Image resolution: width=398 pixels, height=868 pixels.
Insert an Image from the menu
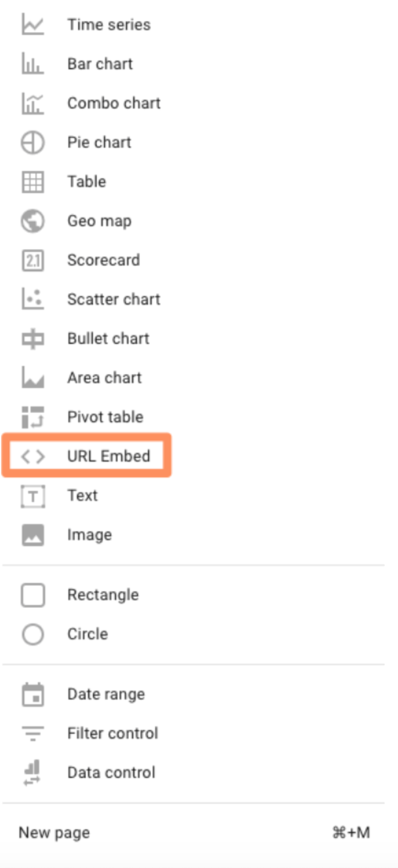coord(89,535)
